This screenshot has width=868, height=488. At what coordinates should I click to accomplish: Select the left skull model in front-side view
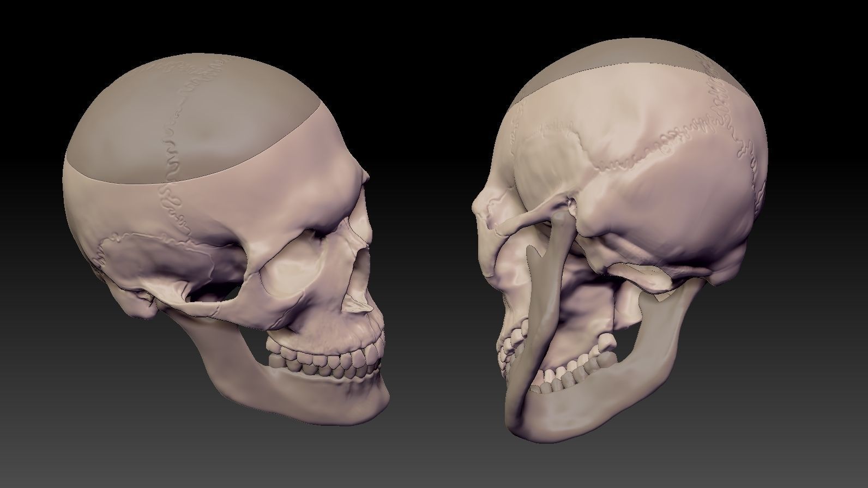[226, 240]
